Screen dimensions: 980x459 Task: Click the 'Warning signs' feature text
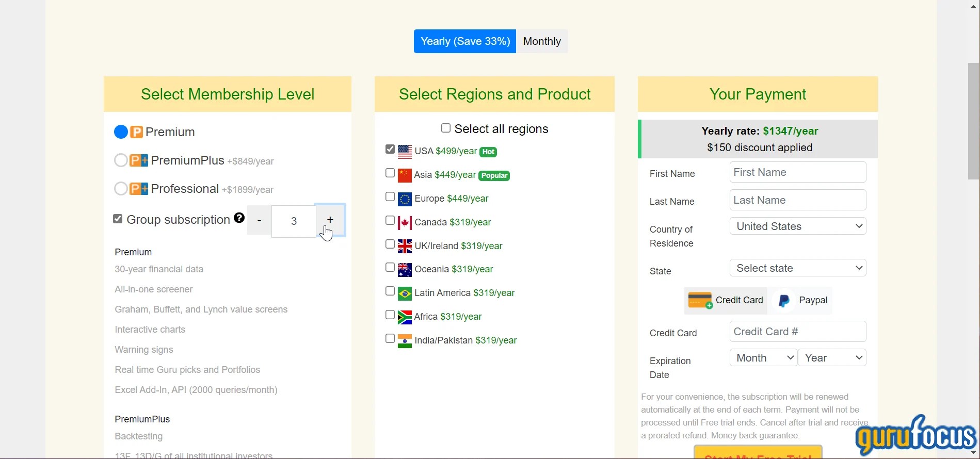[144, 350]
